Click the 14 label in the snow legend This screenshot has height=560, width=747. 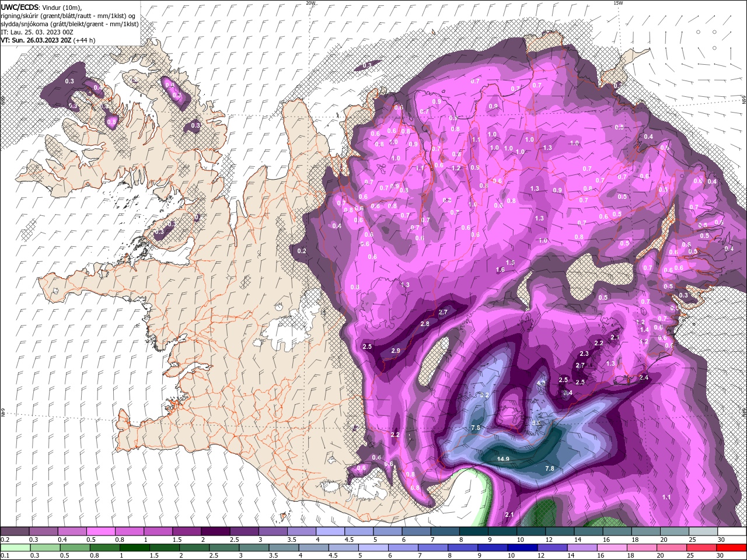578,540
